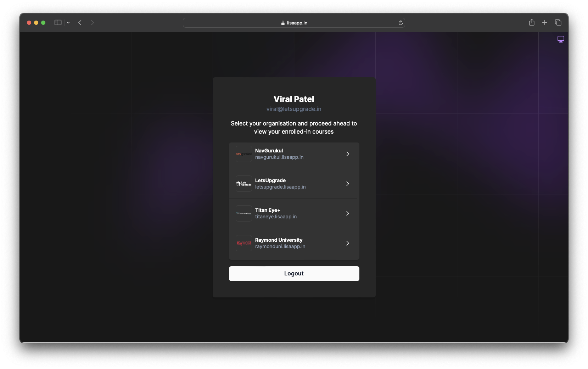Click the titaneye.lisaapp.in address text

pyautogui.click(x=276, y=217)
